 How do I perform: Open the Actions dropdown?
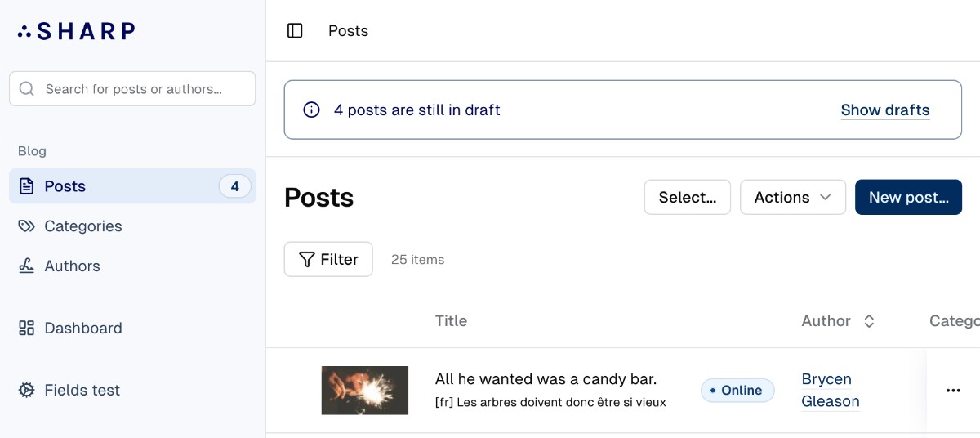(792, 198)
